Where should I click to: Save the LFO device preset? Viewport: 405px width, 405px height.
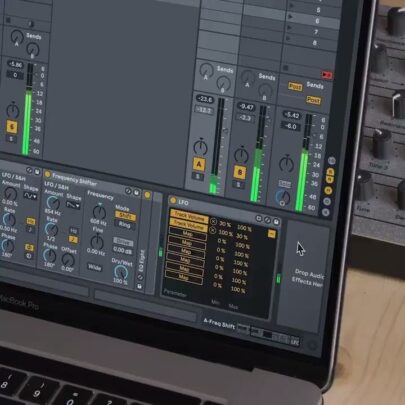click(x=276, y=221)
